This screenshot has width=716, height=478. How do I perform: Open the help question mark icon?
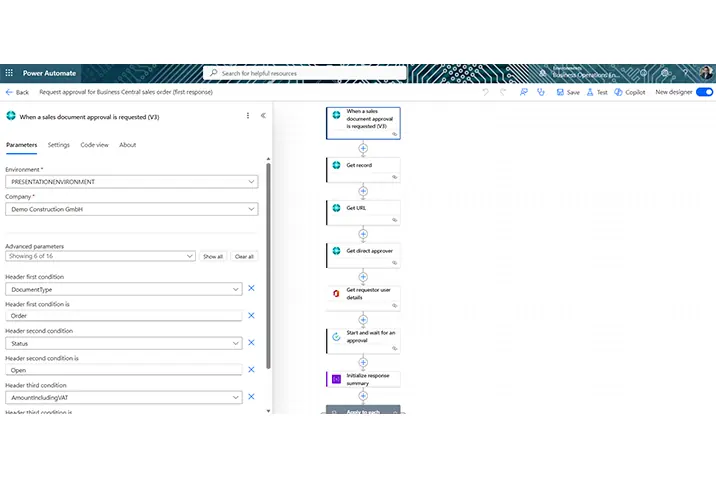coord(685,73)
